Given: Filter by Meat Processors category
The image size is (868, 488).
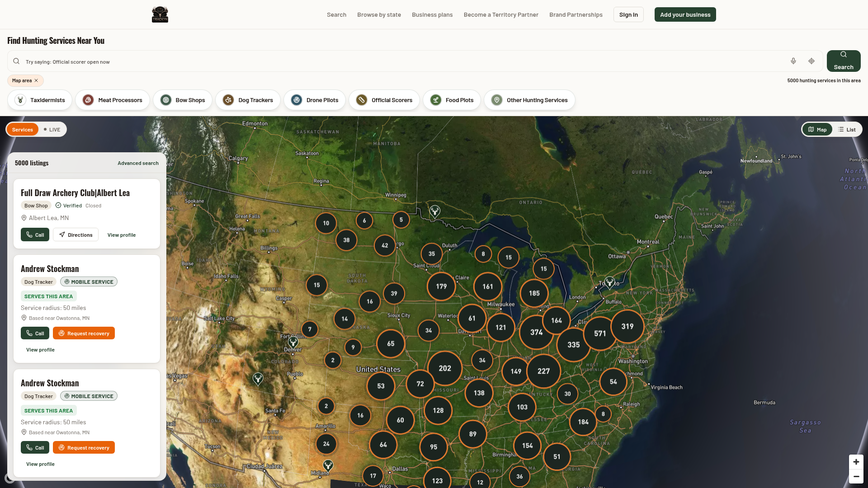Looking at the screenshot, I should point(113,100).
